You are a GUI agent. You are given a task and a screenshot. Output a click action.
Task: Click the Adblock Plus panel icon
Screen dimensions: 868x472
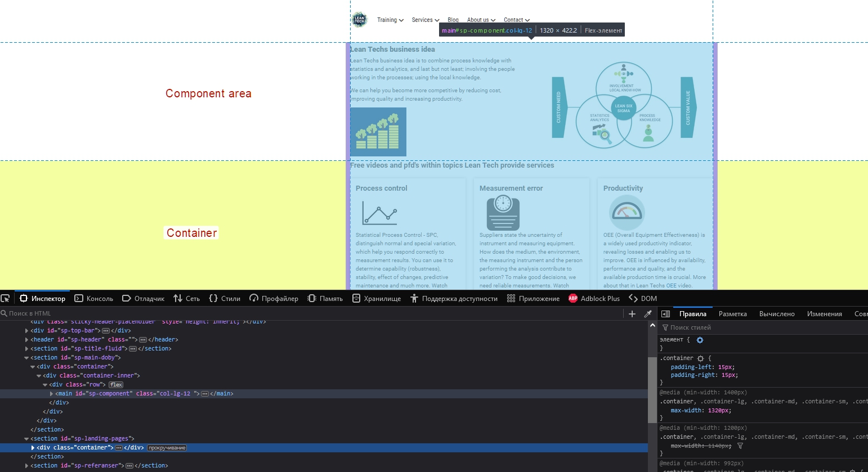[573, 299]
